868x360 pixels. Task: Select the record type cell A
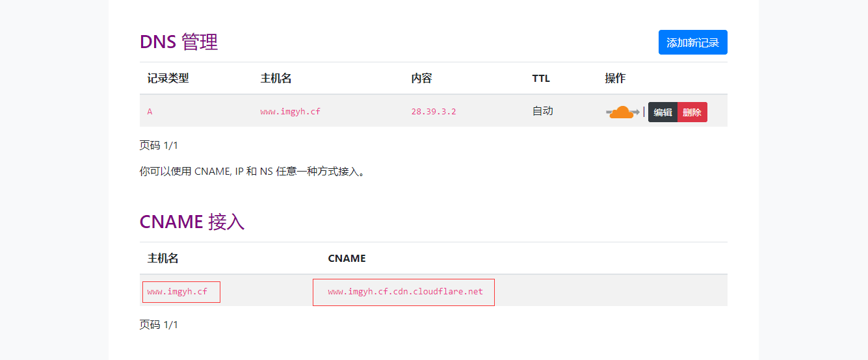tap(150, 111)
